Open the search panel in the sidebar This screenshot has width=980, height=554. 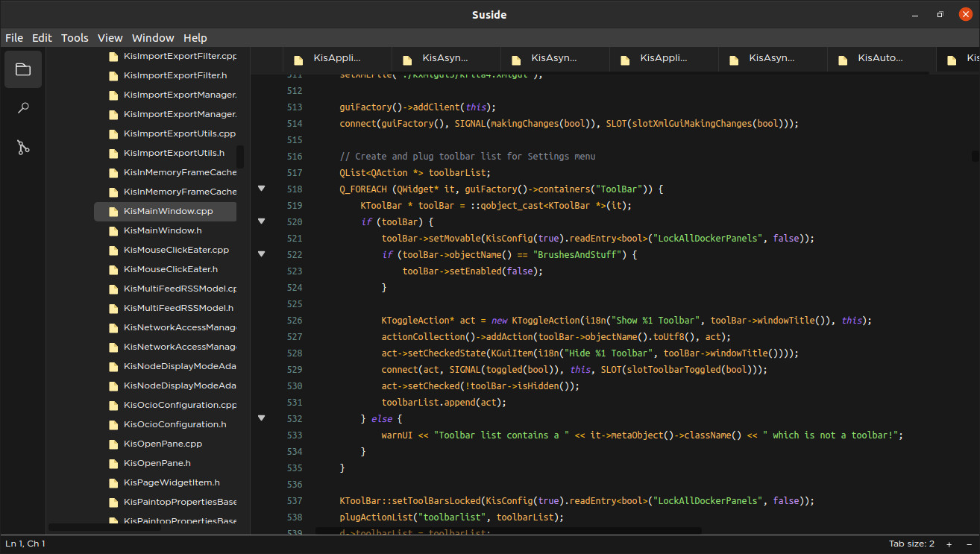[23, 108]
